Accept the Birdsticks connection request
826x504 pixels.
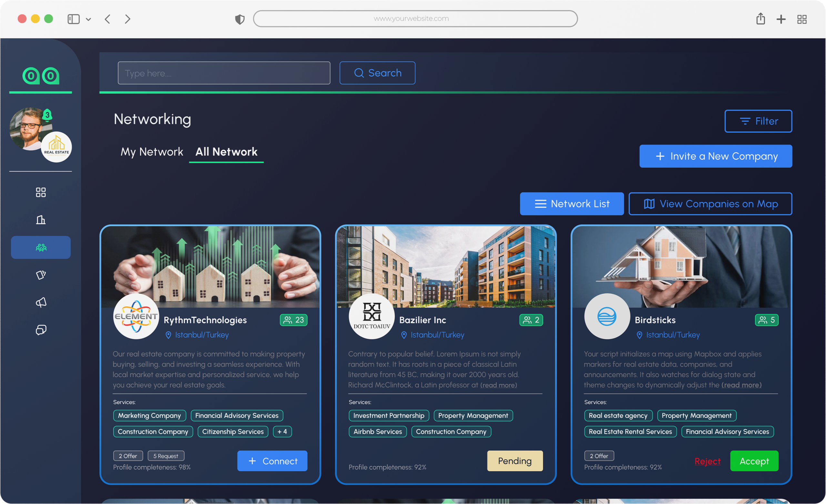(x=754, y=461)
